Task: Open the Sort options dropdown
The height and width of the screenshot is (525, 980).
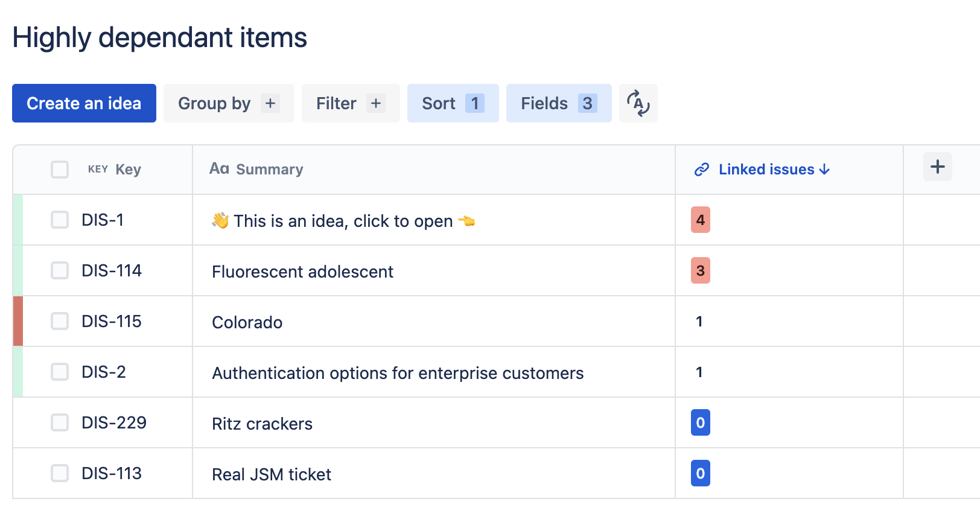Action: 439,103
